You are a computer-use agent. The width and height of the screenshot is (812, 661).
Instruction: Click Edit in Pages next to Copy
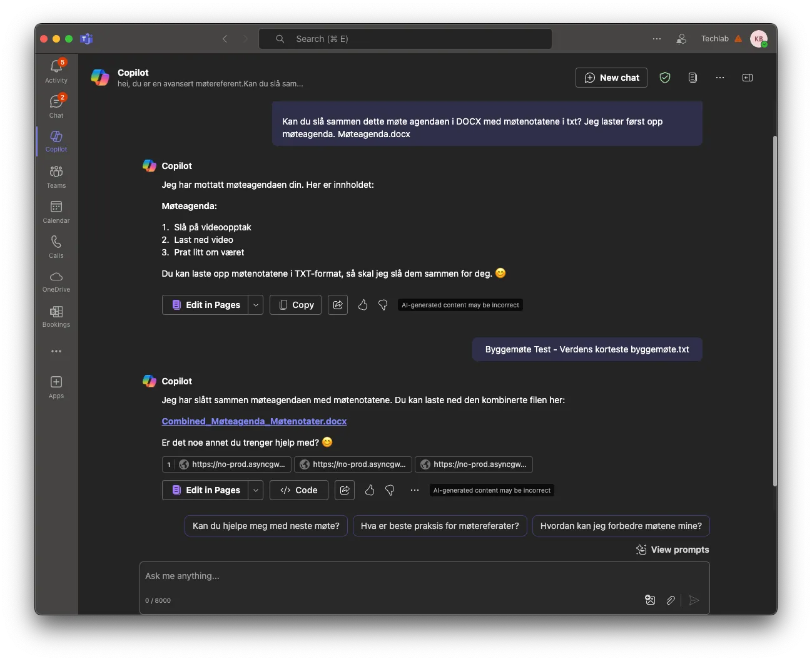click(x=205, y=305)
